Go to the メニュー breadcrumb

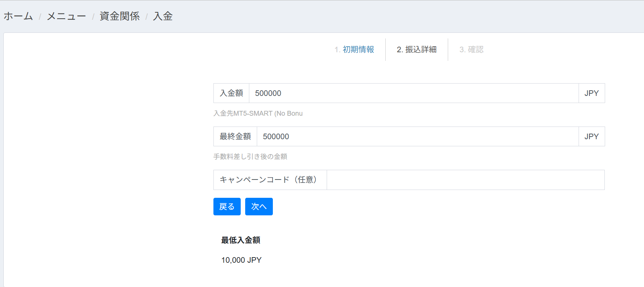[x=66, y=16]
